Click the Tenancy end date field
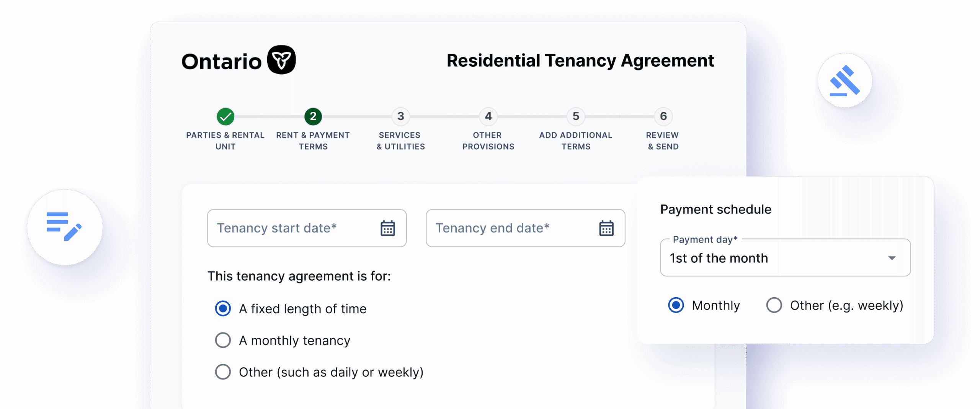 click(x=509, y=228)
